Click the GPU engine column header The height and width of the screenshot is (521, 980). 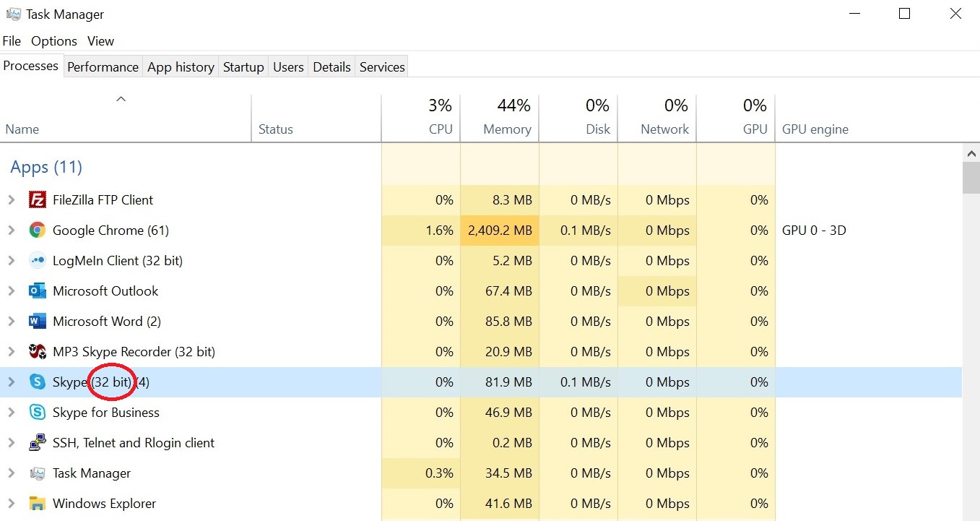tap(815, 129)
